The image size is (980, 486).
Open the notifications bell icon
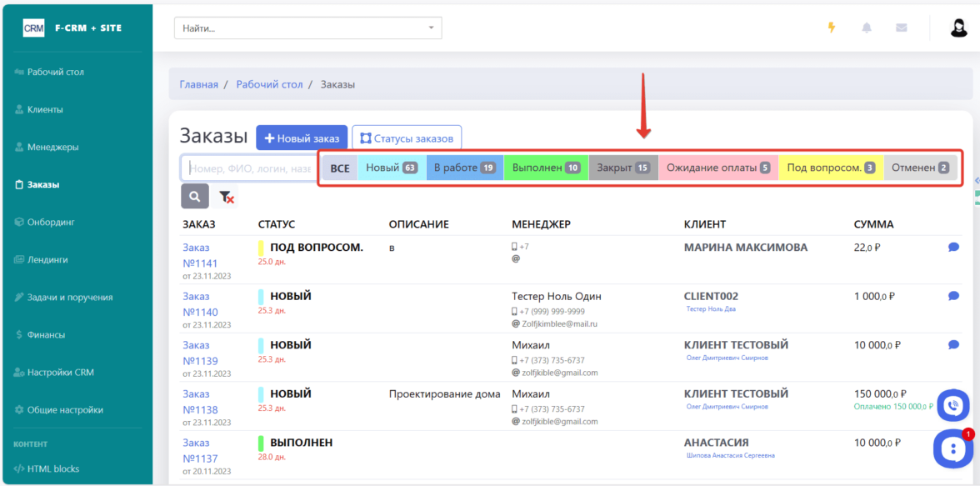point(867,28)
